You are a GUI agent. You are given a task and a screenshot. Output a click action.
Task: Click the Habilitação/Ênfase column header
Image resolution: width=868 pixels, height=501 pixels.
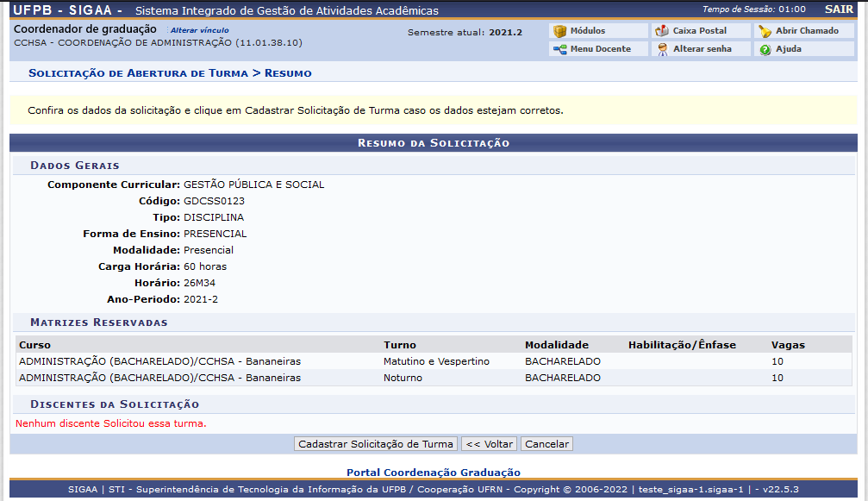(x=682, y=345)
